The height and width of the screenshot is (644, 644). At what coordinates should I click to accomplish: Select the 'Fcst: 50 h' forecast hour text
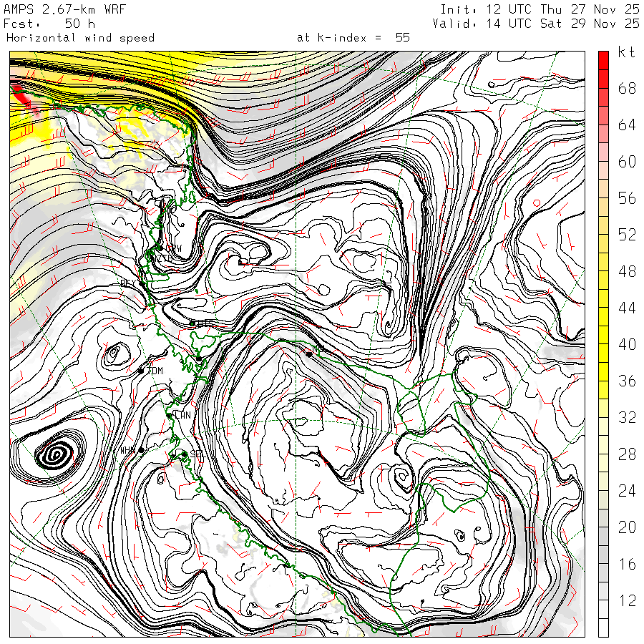pyautogui.click(x=49, y=24)
